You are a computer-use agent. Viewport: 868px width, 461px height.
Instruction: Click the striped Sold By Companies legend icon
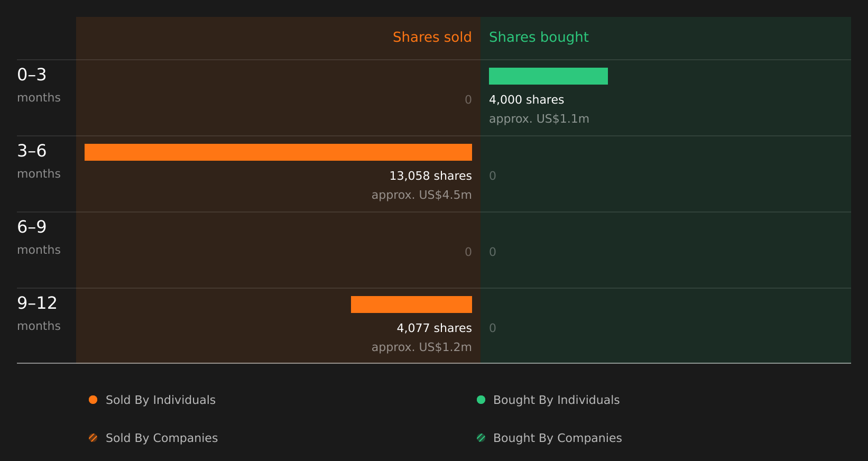pyautogui.click(x=93, y=438)
